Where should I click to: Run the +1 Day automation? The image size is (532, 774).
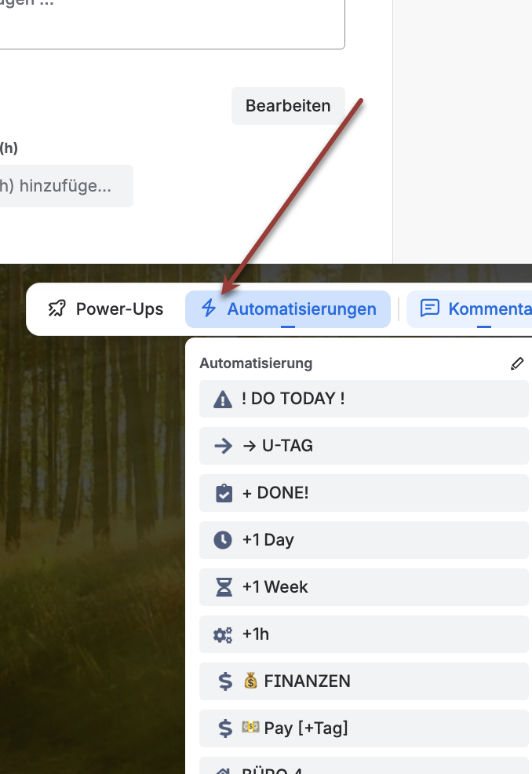pos(364,540)
